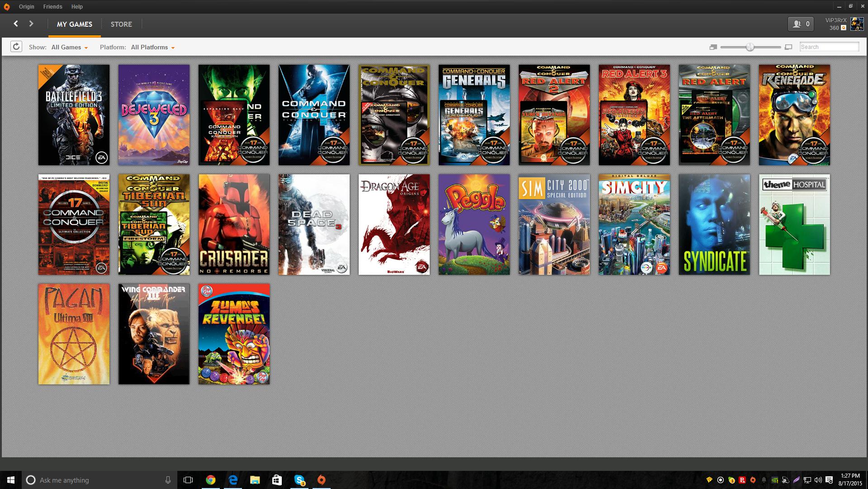Select the Peggle game tile
Viewport: 868px width, 489px height.
(x=474, y=225)
